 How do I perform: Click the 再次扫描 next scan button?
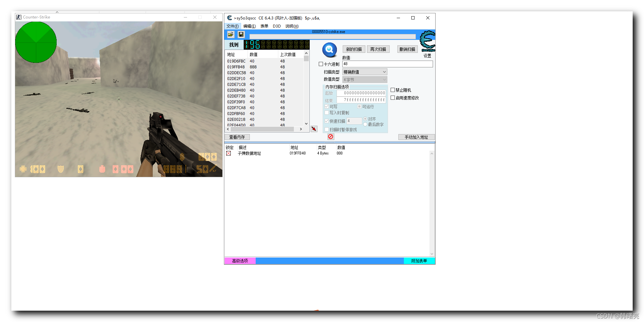[x=378, y=49]
